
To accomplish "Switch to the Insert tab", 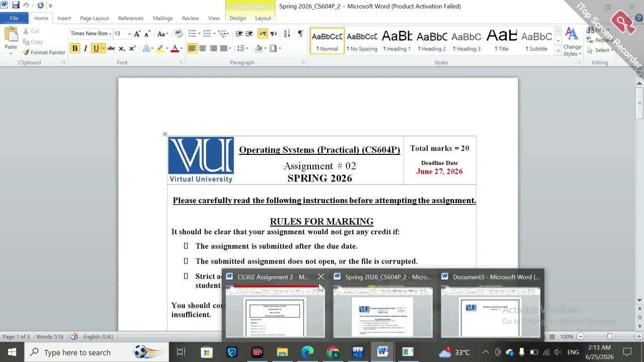I will pyautogui.click(x=64, y=18).
